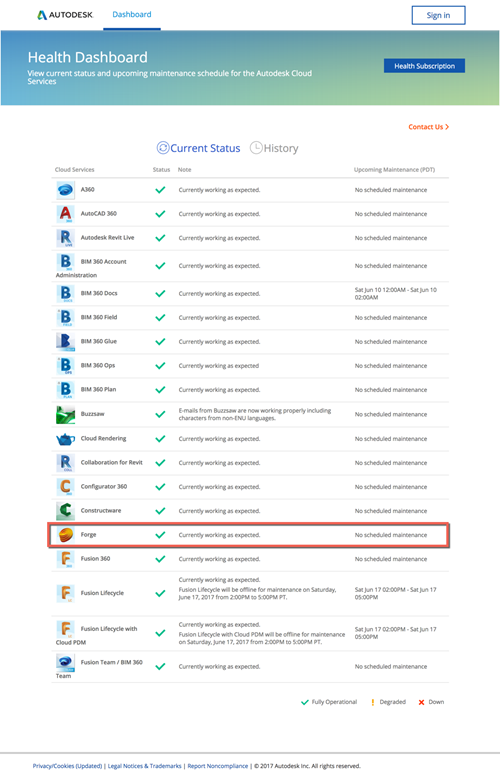The image size is (500, 771).
Task: Click the BIM 360 Glue icon
Action: (65, 342)
